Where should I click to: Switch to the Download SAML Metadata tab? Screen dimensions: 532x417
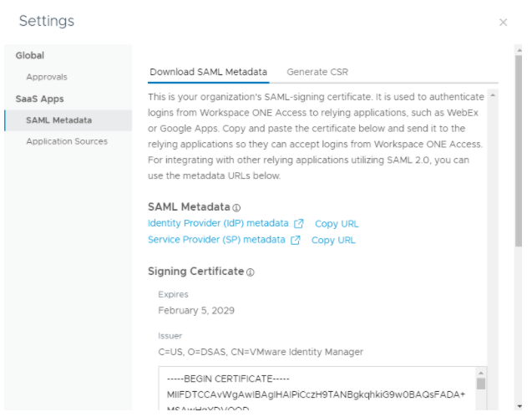(209, 72)
